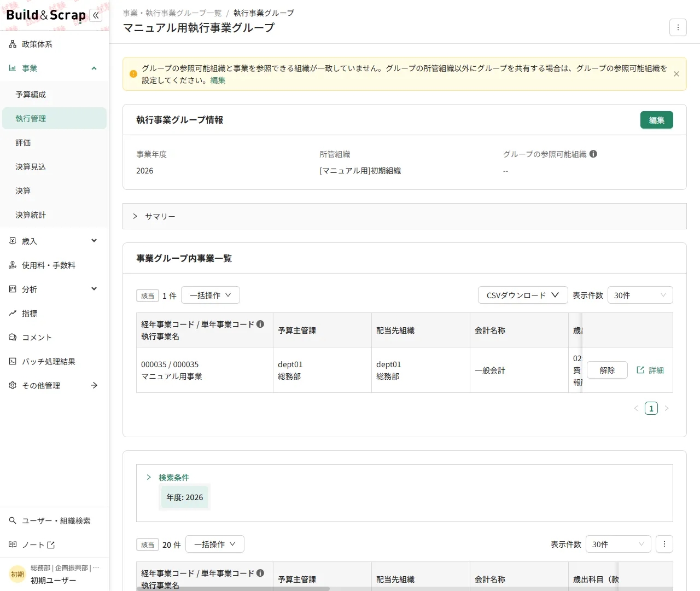The image size is (700, 591).
Task: Open その他管理 submenu
Action: (54, 385)
